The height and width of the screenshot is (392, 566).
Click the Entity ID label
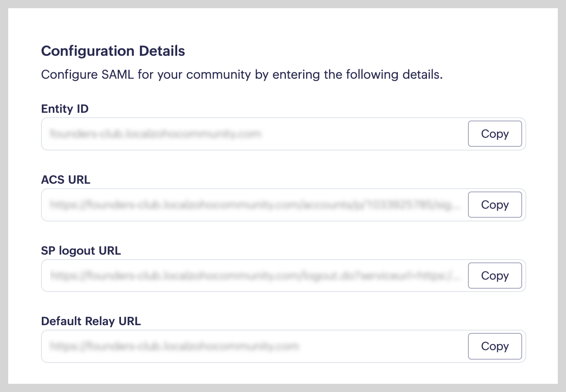click(65, 109)
